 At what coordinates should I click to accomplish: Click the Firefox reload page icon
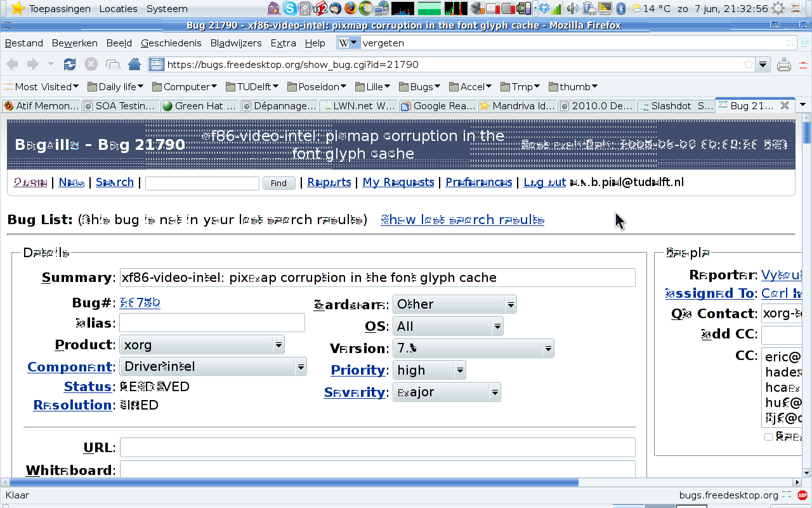click(x=70, y=64)
